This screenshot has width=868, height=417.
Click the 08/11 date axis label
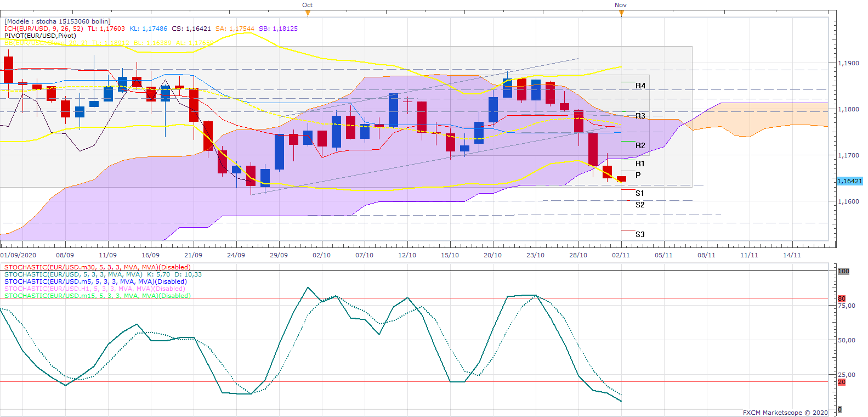coord(707,255)
